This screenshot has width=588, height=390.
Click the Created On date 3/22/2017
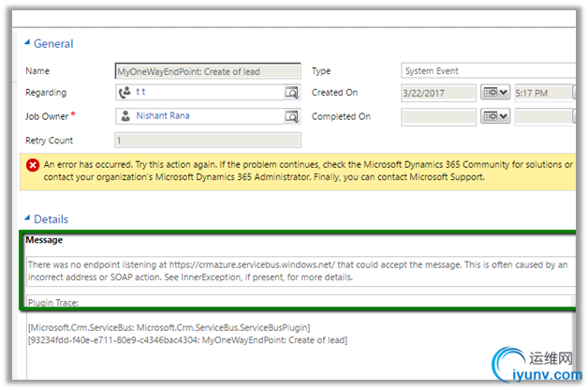(x=438, y=93)
